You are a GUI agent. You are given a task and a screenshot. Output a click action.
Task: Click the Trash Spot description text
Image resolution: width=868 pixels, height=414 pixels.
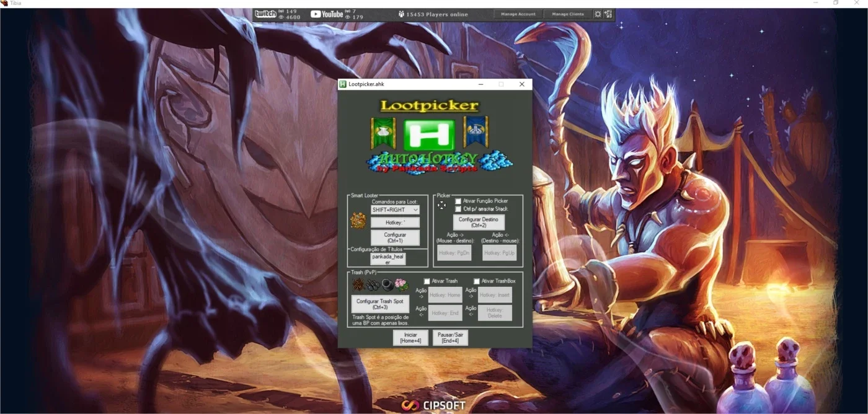[x=380, y=320]
